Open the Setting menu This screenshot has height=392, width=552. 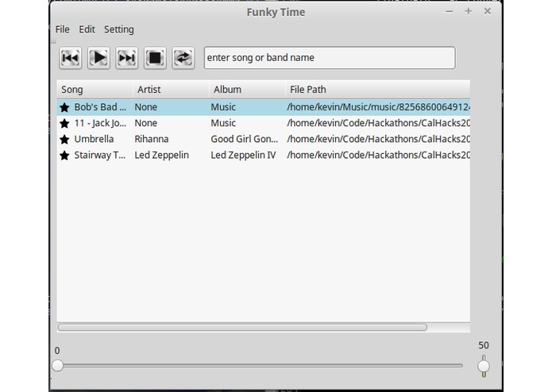pyautogui.click(x=119, y=29)
